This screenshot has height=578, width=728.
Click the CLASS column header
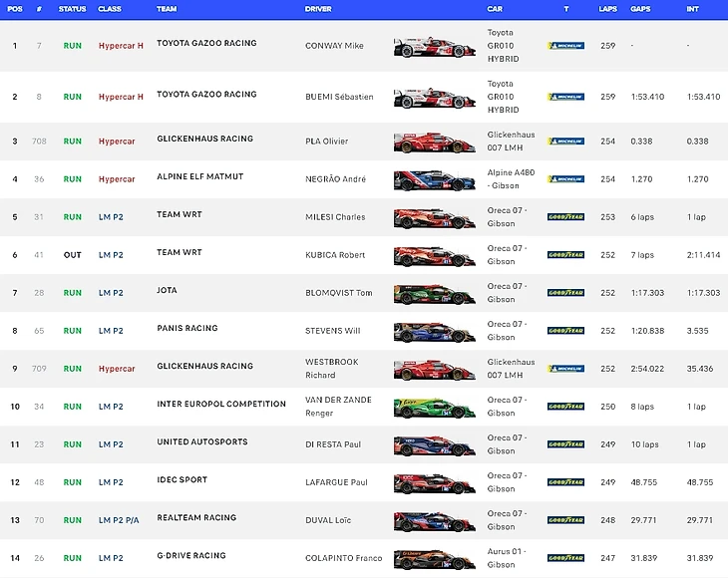pos(110,8)
